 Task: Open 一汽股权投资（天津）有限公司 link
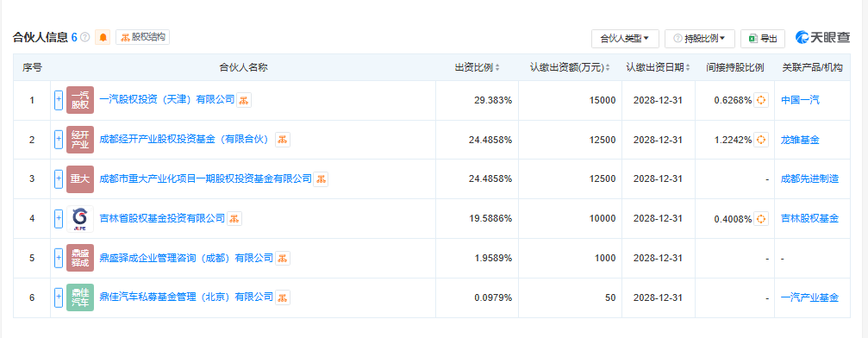point(167,100)
